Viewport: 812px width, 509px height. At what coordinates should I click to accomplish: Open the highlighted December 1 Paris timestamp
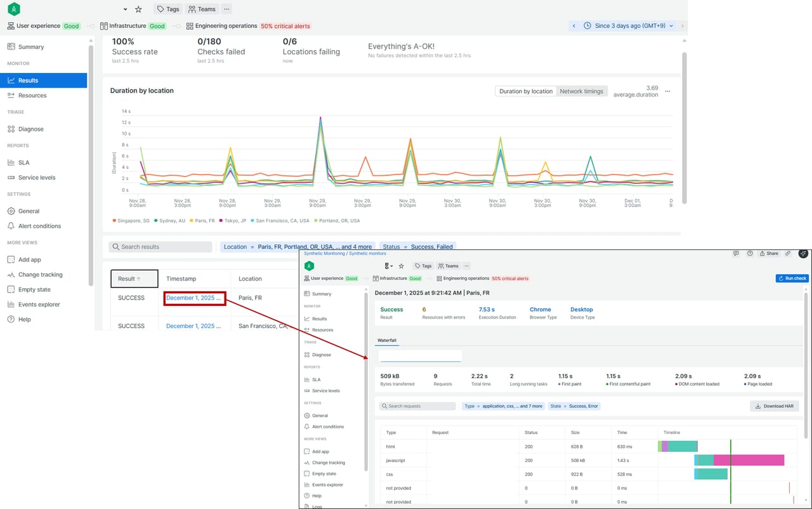click(194, 298)
